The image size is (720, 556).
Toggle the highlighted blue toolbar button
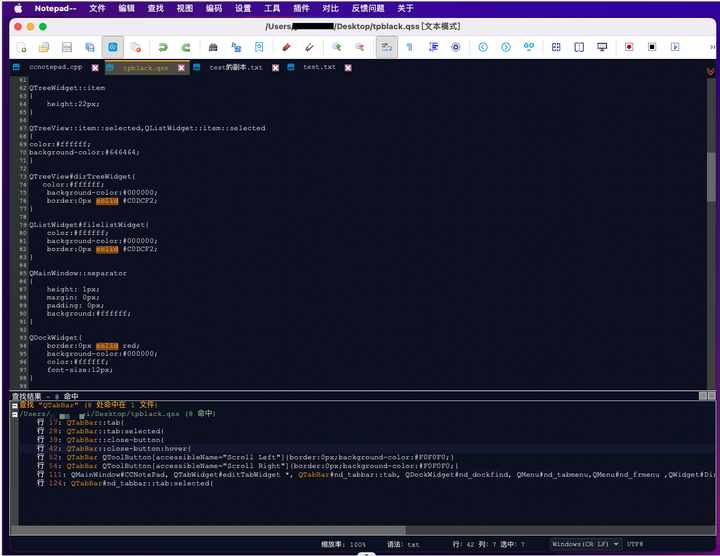click(x=113, y=47)
